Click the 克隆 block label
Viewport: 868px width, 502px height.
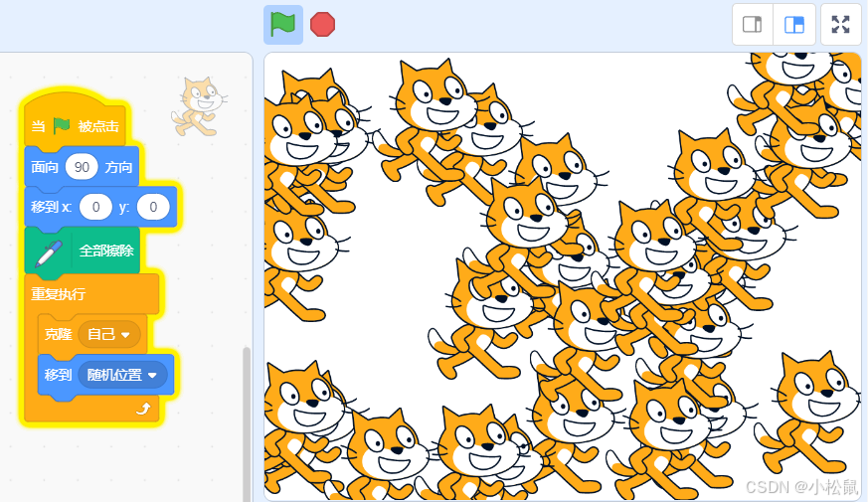(58, 334)
